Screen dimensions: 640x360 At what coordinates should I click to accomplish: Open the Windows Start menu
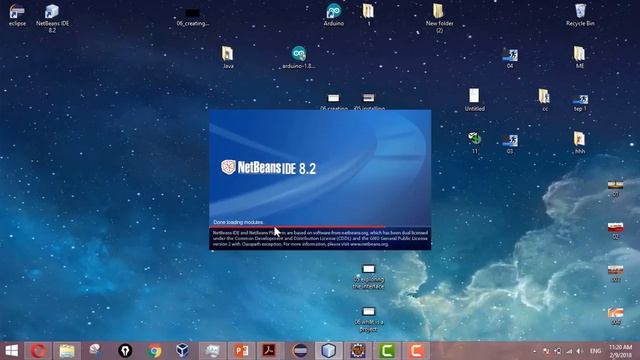click(x=11, y=351)
